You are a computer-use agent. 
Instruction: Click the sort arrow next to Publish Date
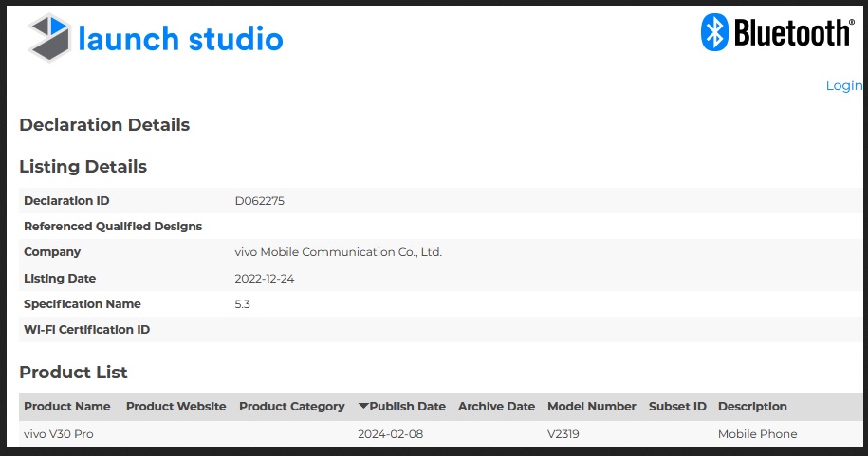(363, 406)
